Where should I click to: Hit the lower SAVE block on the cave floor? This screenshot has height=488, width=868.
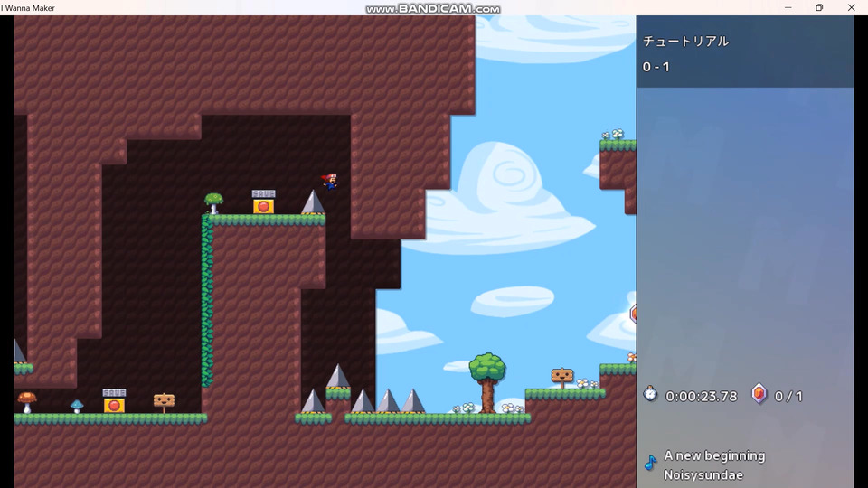(x=114, y=401)
